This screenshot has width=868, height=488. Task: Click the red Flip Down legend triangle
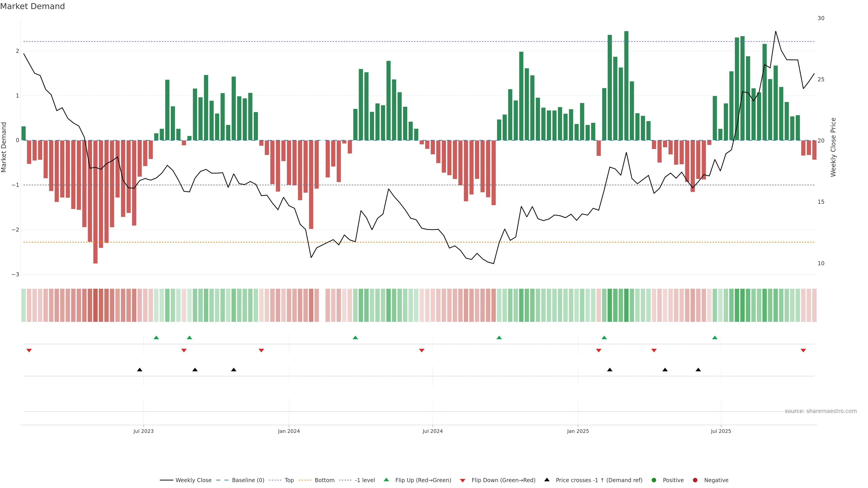point(462,480)
